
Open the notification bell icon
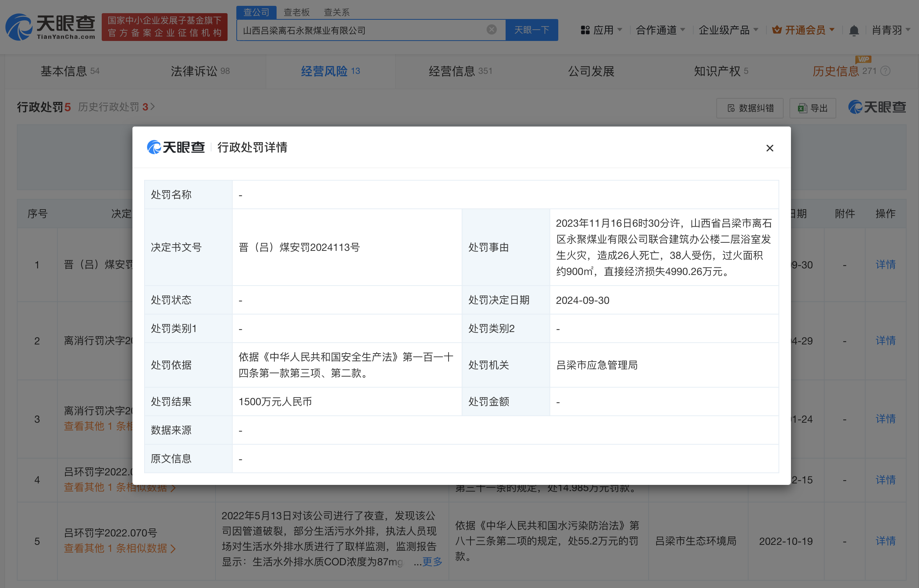pos(855,30)
